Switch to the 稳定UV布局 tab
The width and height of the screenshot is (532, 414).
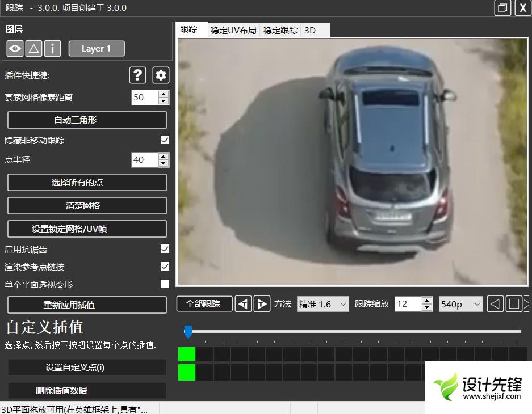coord(233,31)
